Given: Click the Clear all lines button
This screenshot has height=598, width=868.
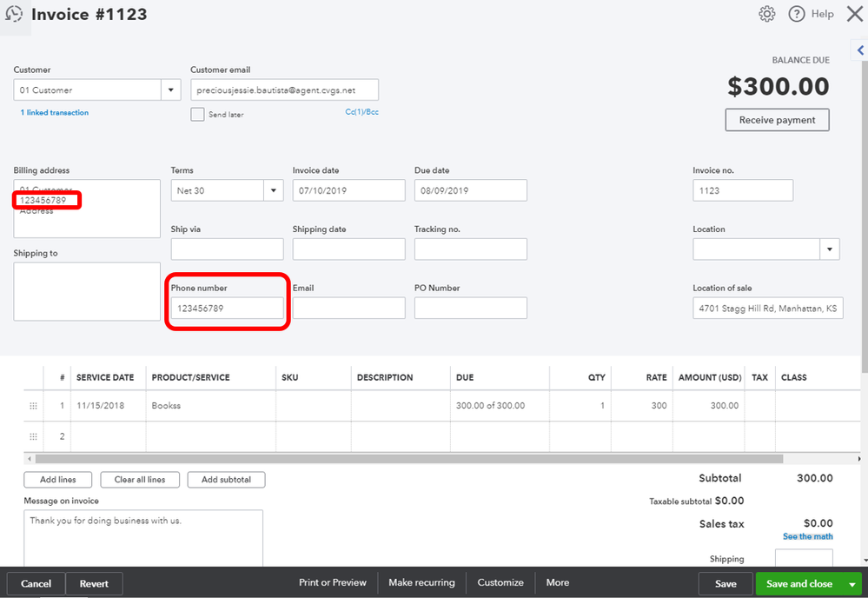Looking at the screenshot, I should pos(140,480).
